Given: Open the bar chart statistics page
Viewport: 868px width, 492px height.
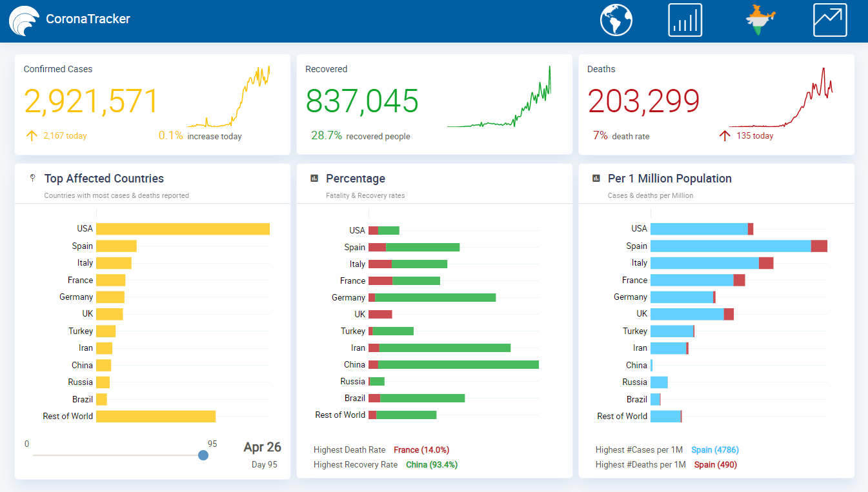Looking at the screenshot, I should 685,20.
